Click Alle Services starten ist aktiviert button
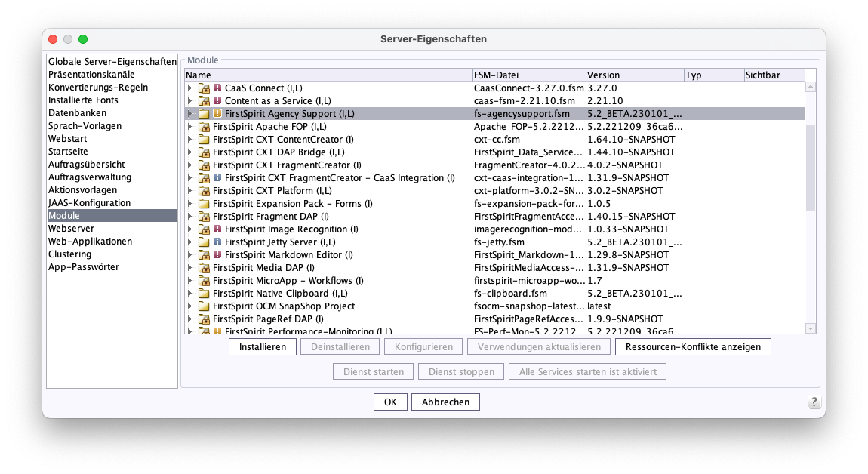868x474 pixels. click(x=587, y=371)
